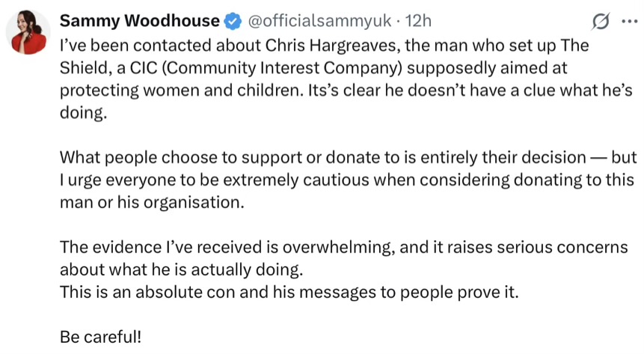Open the three-dot more options menu
The height and width of the screenshot is (354, 644).
(630, 22)
